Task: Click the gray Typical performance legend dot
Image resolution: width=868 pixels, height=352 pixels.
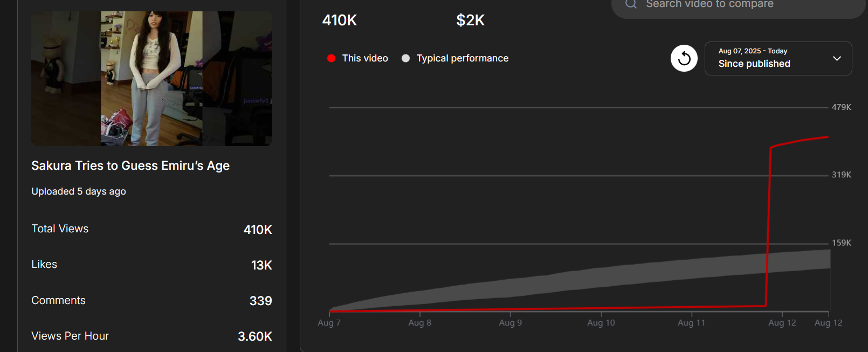Action: tap(405, 58)
